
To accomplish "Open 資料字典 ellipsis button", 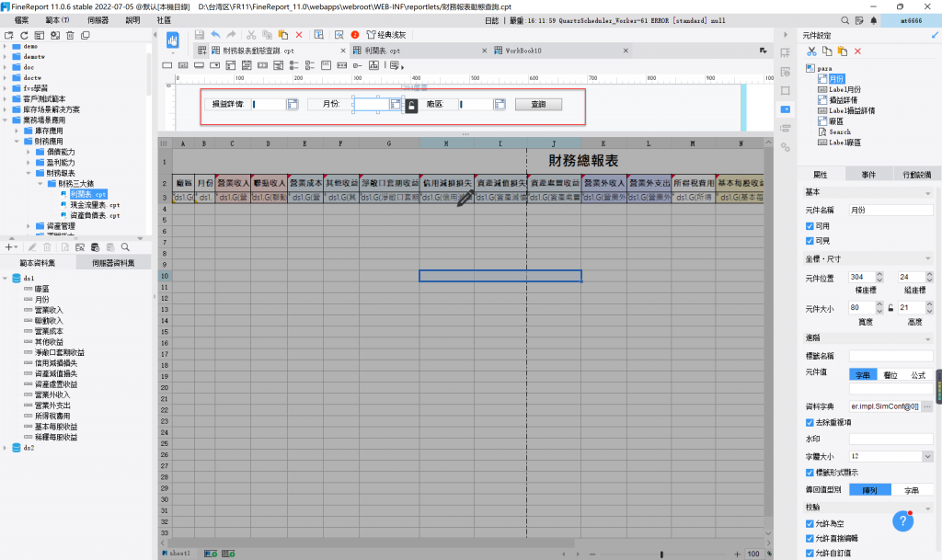I will pos(927,406).
